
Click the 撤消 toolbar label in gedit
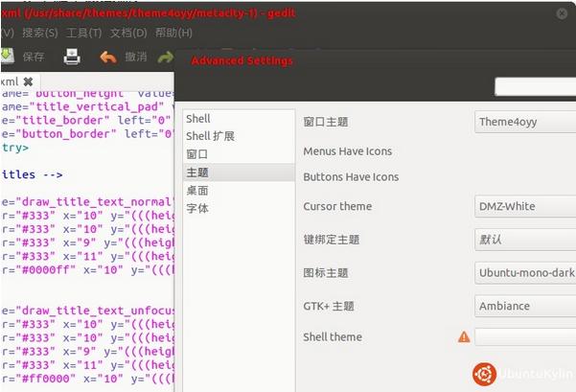pyautogui.click(x=135, y=57)
